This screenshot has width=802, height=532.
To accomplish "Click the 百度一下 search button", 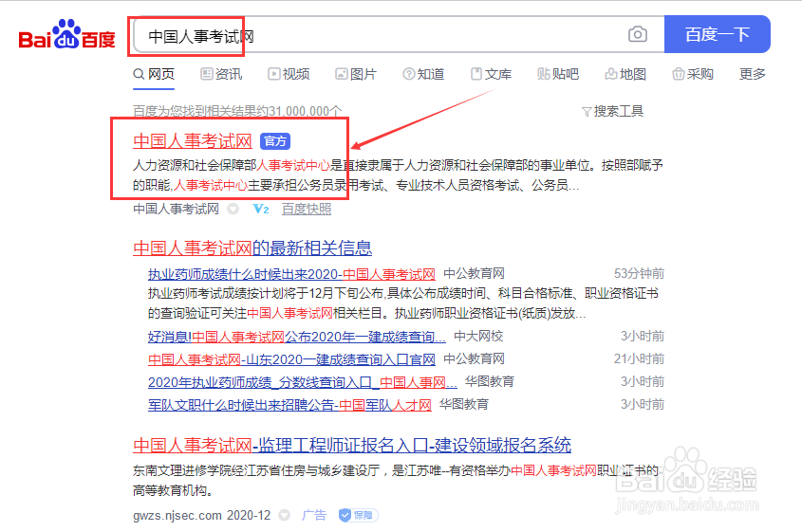I will (x=718, y=34).
